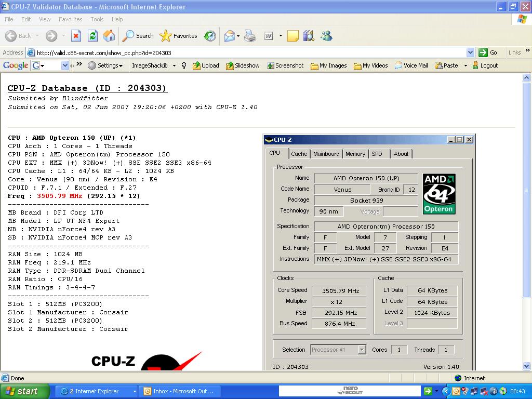Click the Paste toolbar button
The width and height of the screenshot is (532, 399).
[x=446, y=65]
